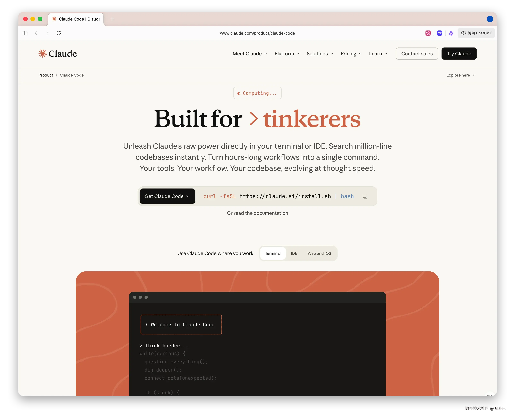This screenshot has height=420, width=515.
Task: Click the browser address bar URL
Action: (257, 33)
